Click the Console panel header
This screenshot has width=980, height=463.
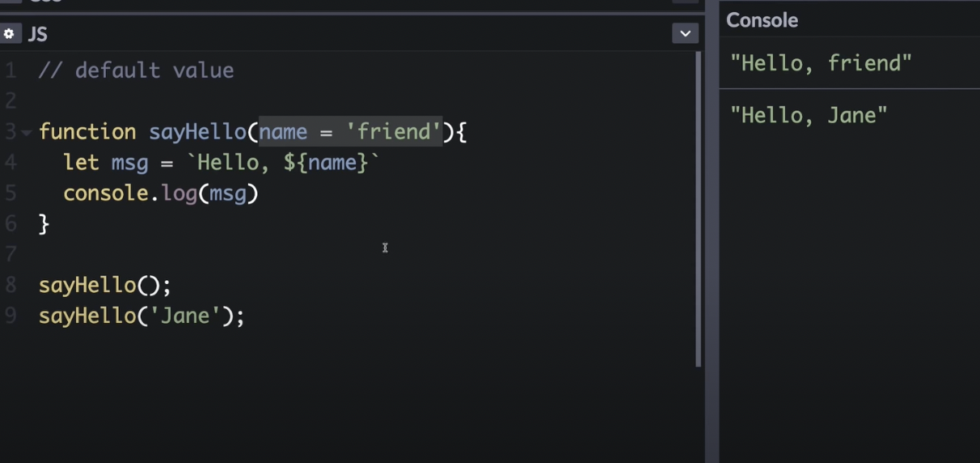pyautogui.click(x=762, y=20)
